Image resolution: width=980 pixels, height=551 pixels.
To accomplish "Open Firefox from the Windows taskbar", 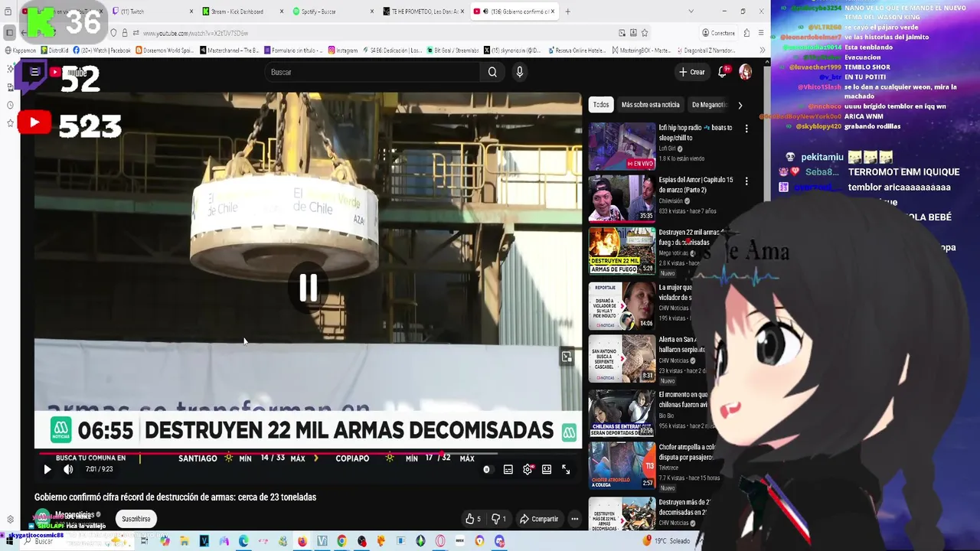I will click(302, 541).
